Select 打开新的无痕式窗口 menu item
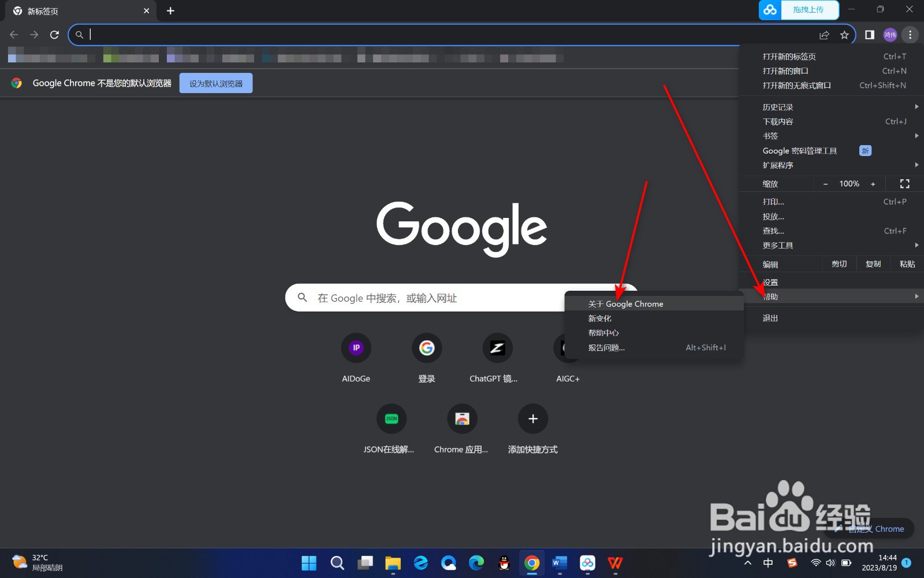 pos(832,86)
